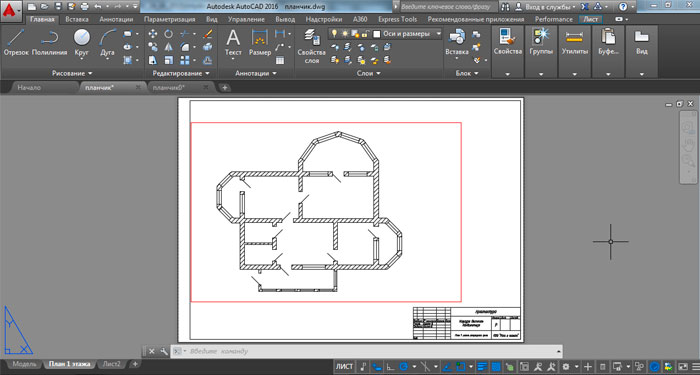
Task: Open the AutoCAD application menu
Action: [11, 10]
